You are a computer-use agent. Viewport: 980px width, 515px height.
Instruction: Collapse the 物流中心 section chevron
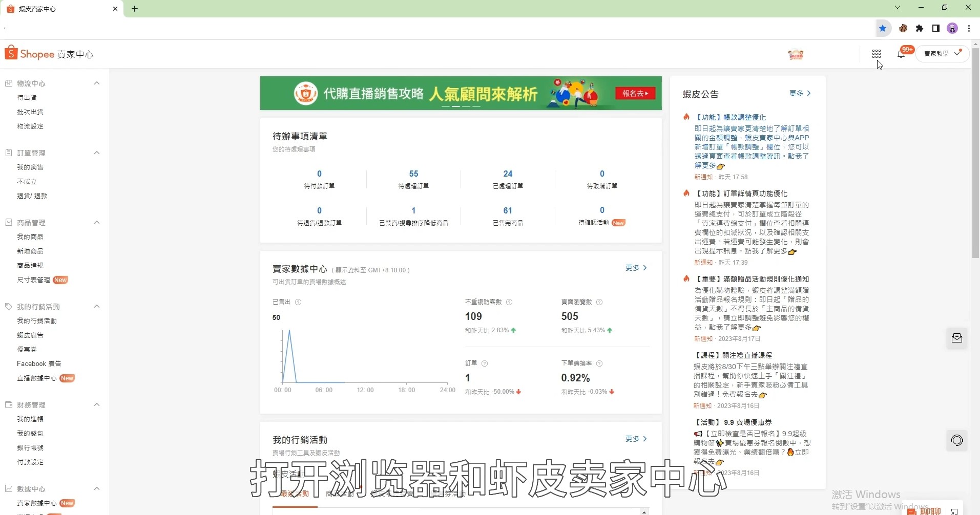pos(97,83)
